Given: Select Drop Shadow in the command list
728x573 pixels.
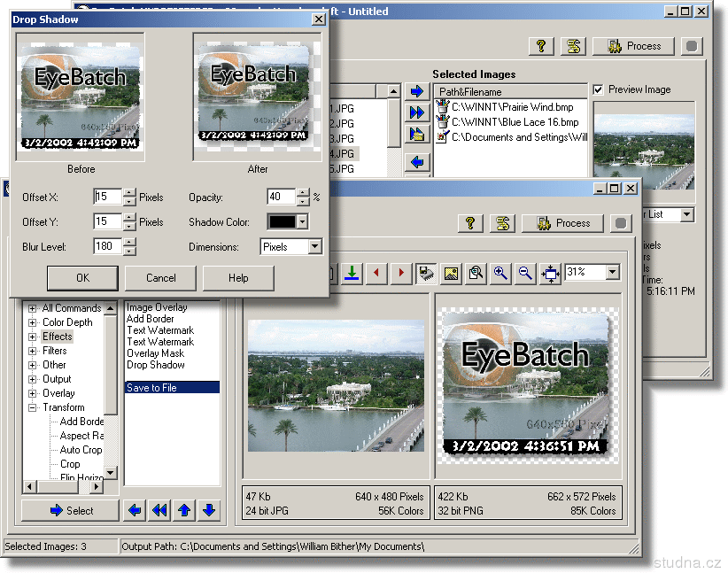Looking at the screenshot, I should 156,365.
